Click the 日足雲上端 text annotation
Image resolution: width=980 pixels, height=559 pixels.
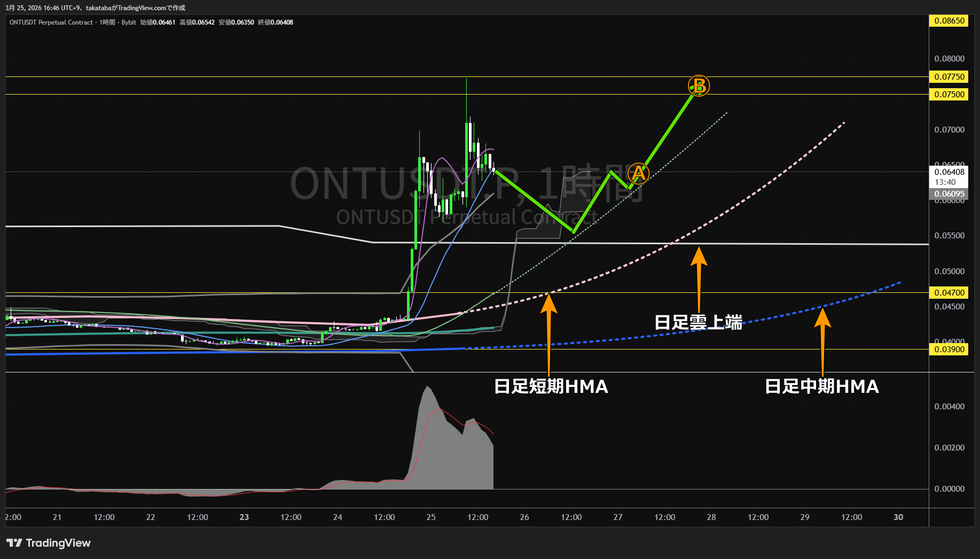699,322
